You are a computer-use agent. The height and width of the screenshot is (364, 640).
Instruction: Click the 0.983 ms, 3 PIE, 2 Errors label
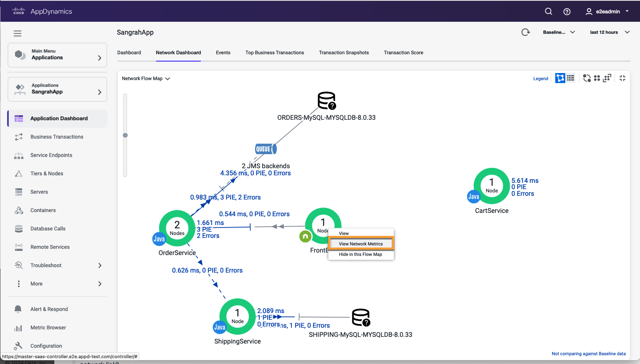(225, 197)
